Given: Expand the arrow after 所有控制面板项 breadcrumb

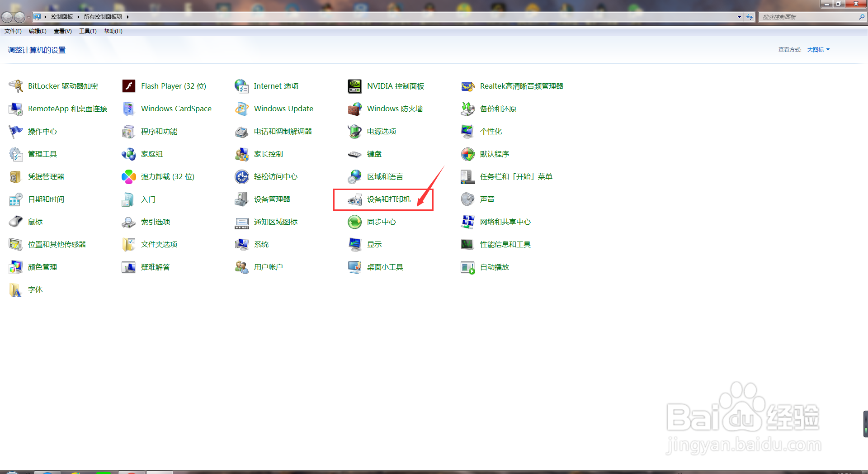Looking at the screenshot, I should [x=128, y=17].
